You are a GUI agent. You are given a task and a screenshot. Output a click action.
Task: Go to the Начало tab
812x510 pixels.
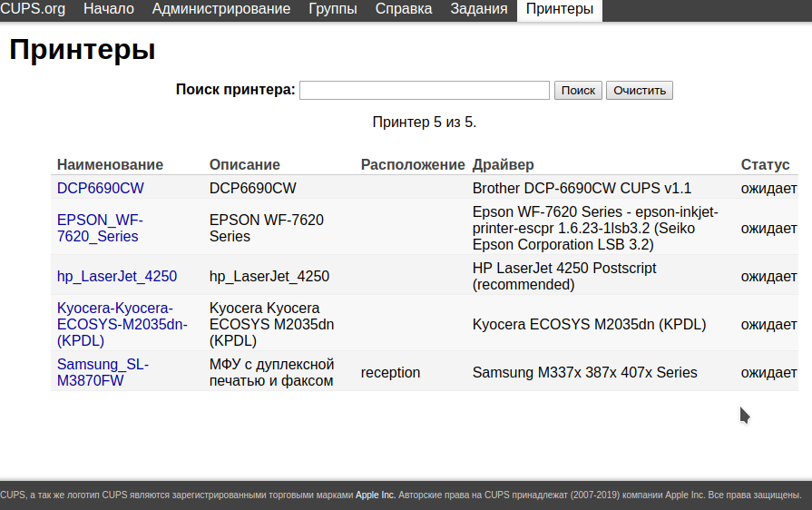point(109,9)
